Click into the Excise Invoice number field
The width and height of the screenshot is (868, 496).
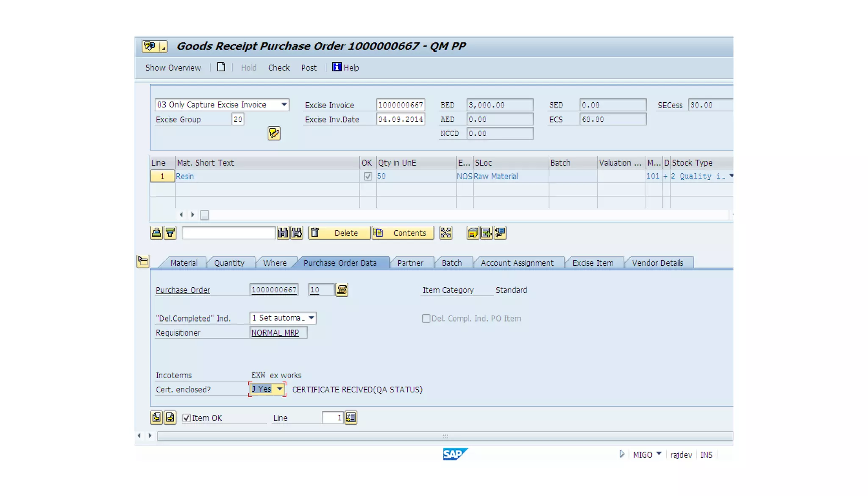[x=400, y=105]
